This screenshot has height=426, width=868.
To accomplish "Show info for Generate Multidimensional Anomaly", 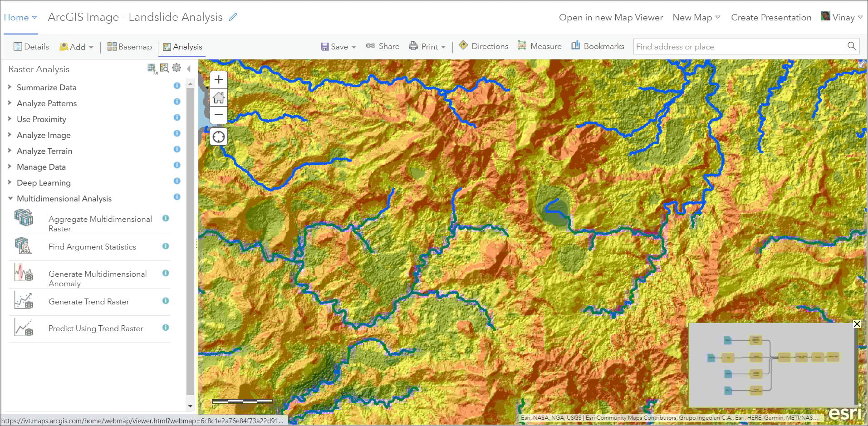I will [166, 273].
